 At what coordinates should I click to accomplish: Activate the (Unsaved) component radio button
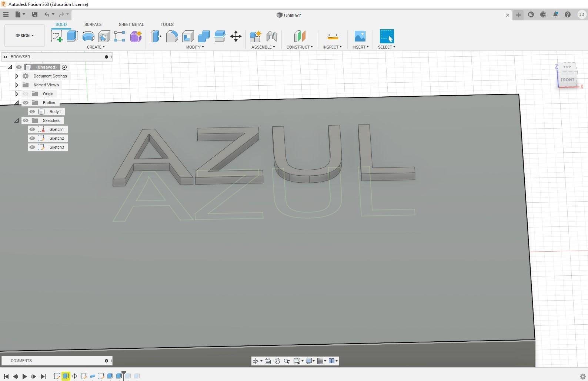click(64, 67)
